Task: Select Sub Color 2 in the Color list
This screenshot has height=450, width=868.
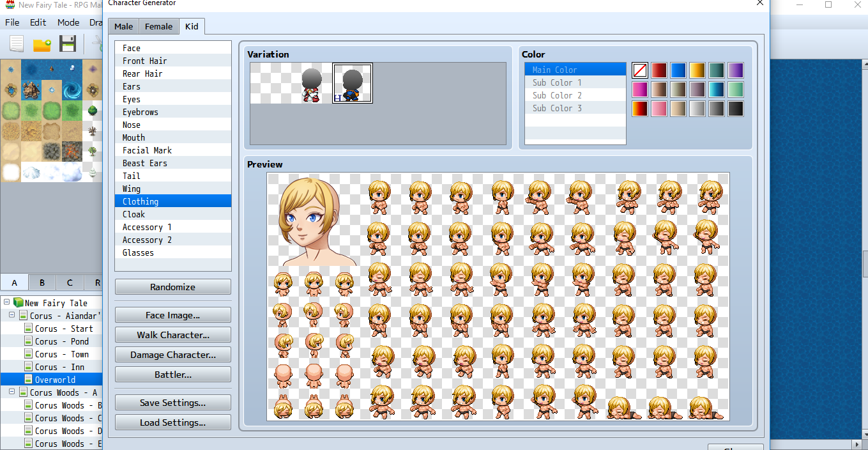Action: click(x=575, y=95)
